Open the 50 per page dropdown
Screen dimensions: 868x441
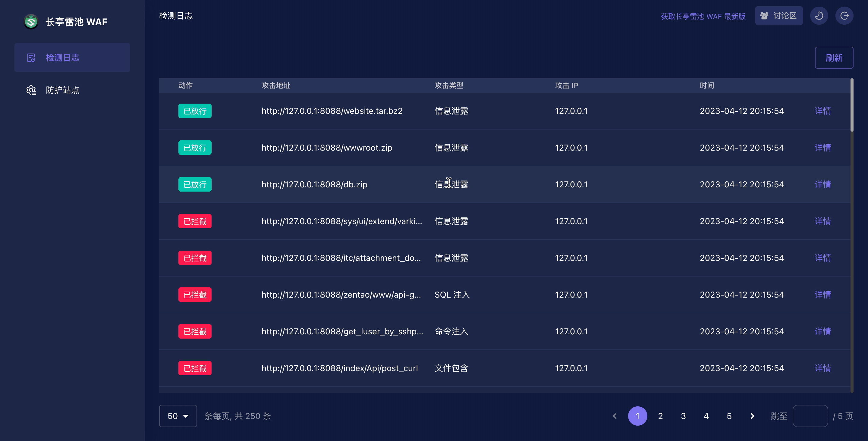178,416
